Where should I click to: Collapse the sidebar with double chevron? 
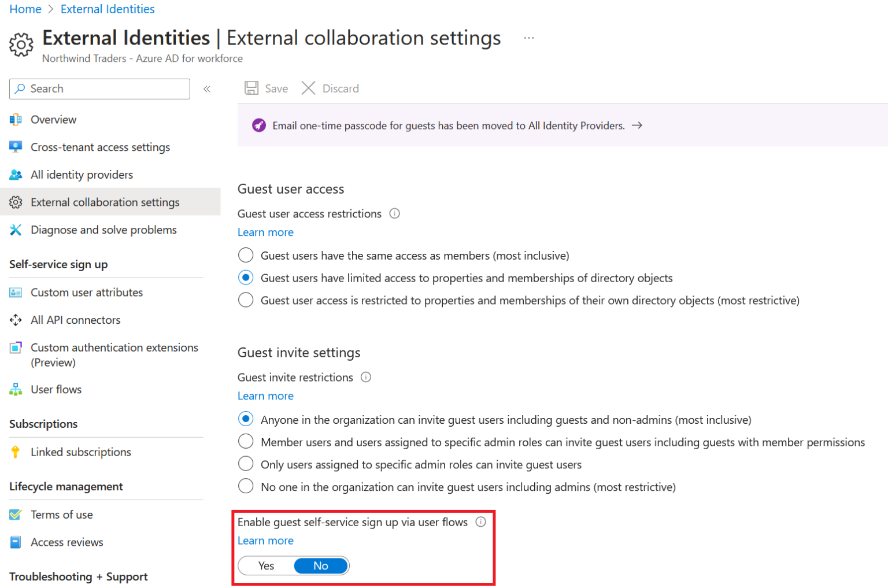point(207,89)
